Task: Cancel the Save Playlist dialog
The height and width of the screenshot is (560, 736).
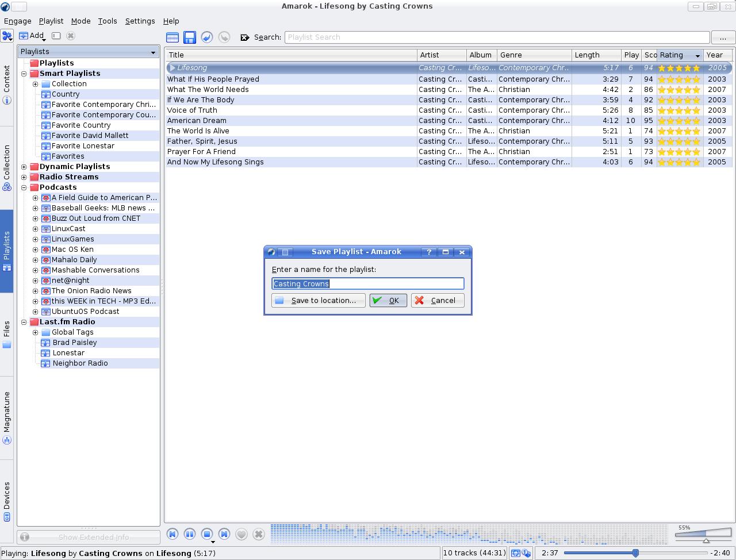Action: [438, 300]
